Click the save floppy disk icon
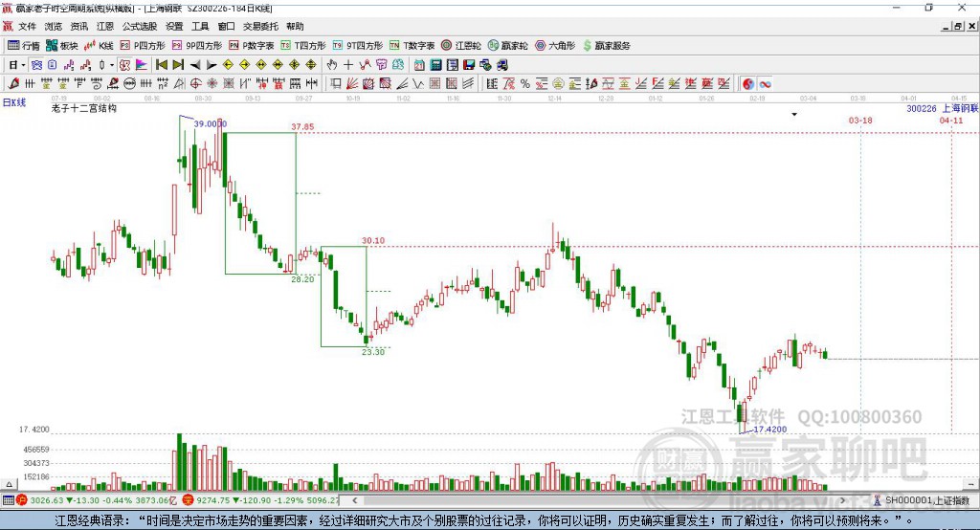The width and height of the screenshot is (980, 530). [469, 65]
